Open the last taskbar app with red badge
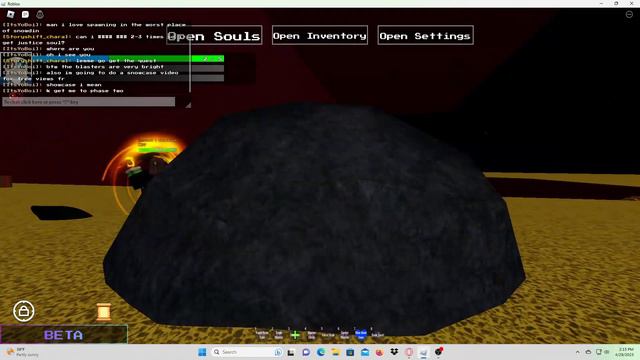 439,352
